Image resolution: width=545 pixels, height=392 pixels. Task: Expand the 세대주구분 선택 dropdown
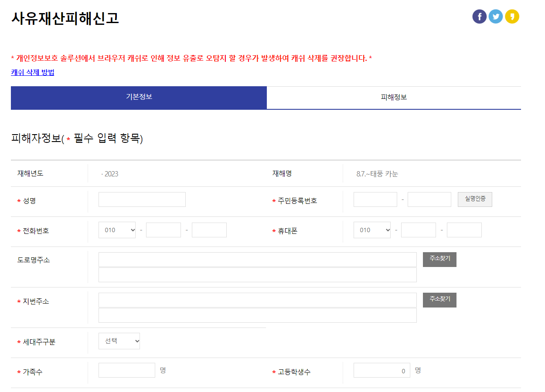click(119, 341)
